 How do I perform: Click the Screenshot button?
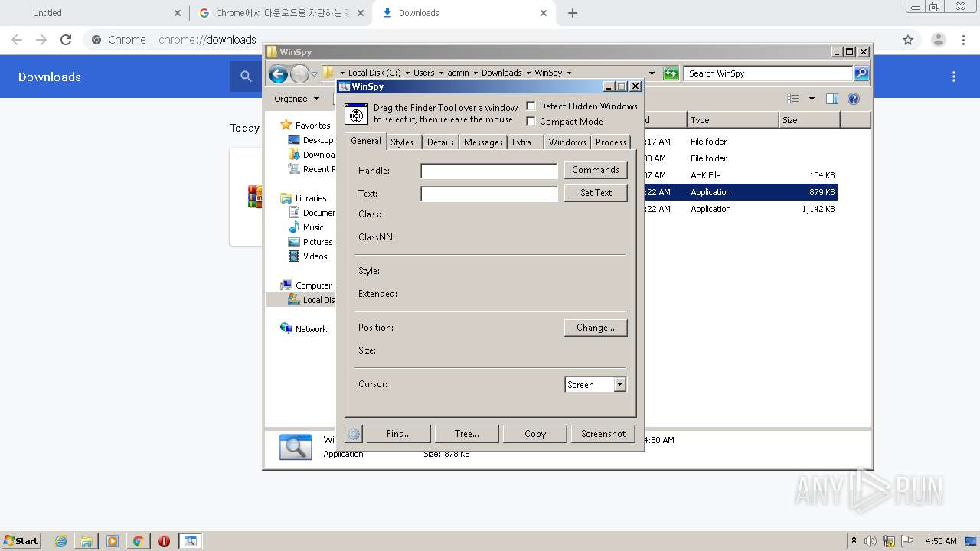tap(603, 434)
